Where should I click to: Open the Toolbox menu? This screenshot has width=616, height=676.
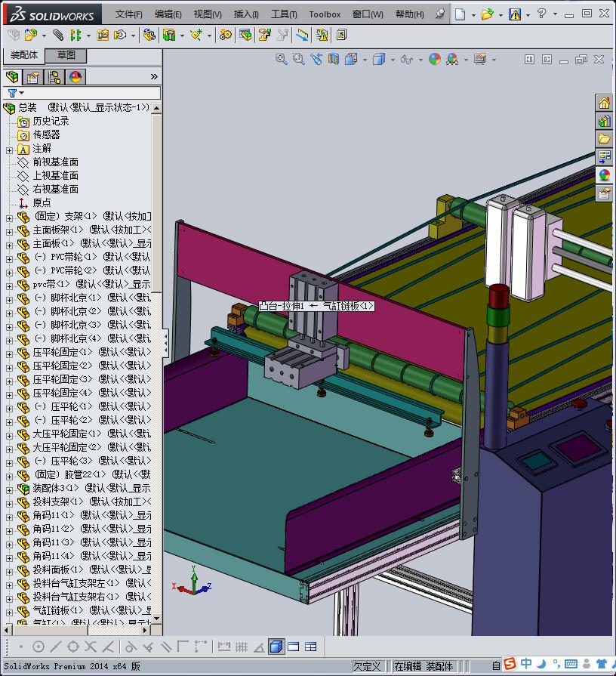[325, 14]
